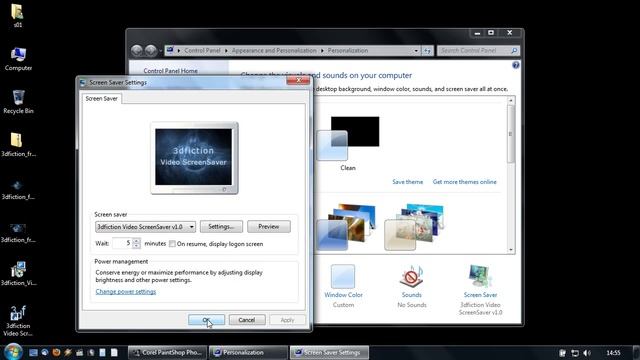Launch Firefox from the quick launch bar
Viewport: 640px width, 360px height.
click(x=56, y=352)
